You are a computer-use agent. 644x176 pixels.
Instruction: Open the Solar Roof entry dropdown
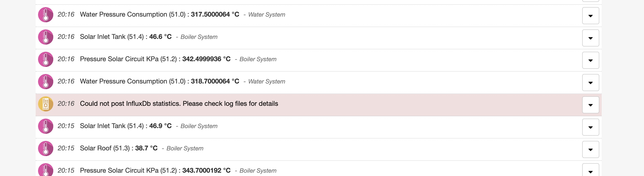(x=590, y=150)
